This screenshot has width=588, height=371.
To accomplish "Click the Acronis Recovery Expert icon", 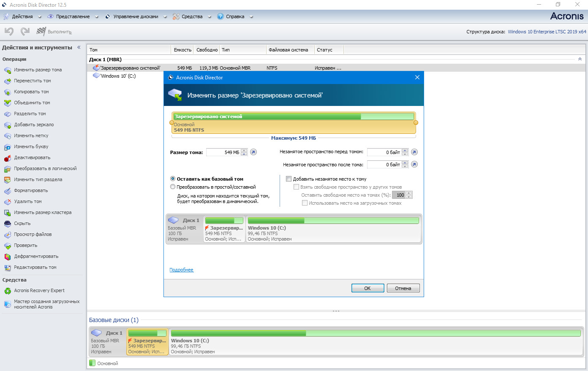I will pyautogui.click(x=7, y=291).
